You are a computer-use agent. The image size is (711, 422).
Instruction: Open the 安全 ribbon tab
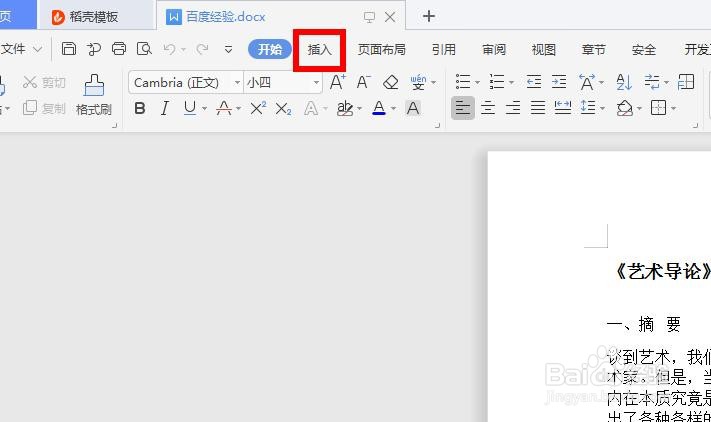click(644, 49)
